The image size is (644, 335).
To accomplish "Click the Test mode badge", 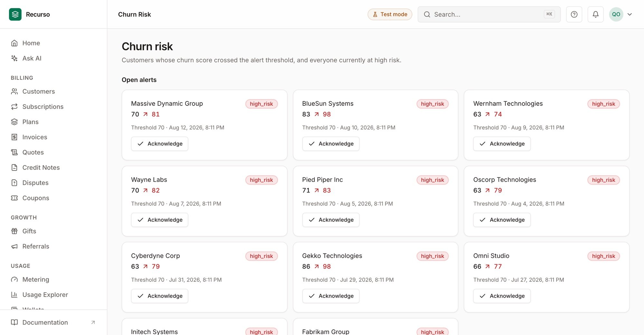I will pyautogui.click(x=390, y=14).
